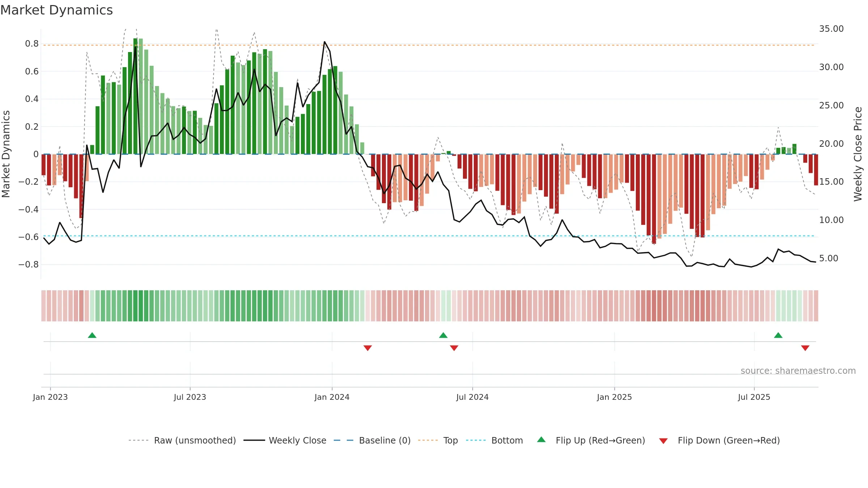Click the orange dashed Top threshold line
The height and width of the screenshot is (488, 868).
(x=430, y=45)
